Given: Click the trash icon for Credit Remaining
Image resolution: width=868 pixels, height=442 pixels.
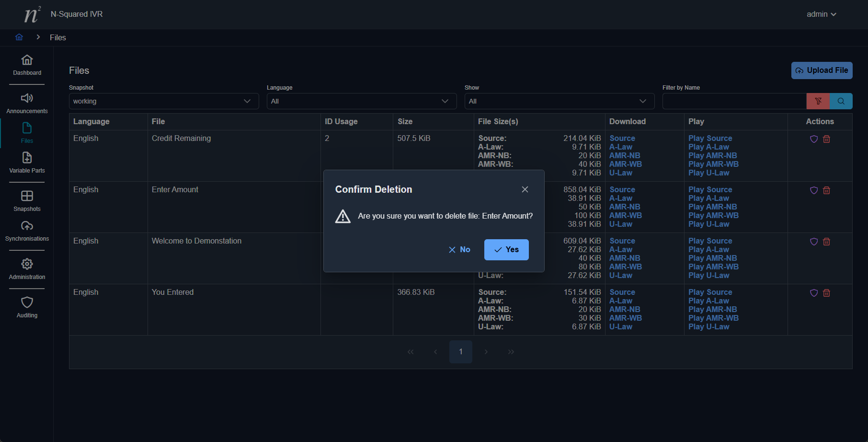Looking at the screenshot, I should point(826,139).
